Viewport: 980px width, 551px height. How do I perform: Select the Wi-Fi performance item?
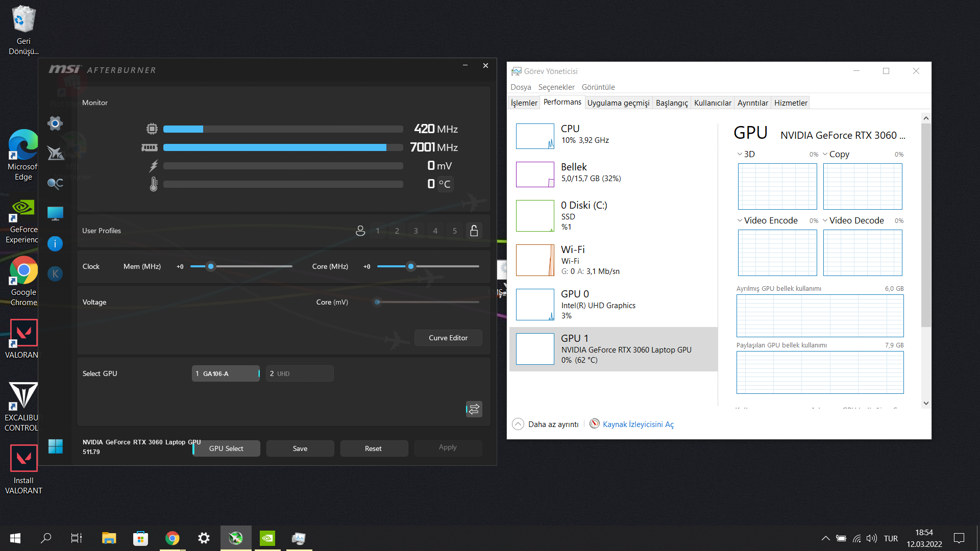point(614,260)
